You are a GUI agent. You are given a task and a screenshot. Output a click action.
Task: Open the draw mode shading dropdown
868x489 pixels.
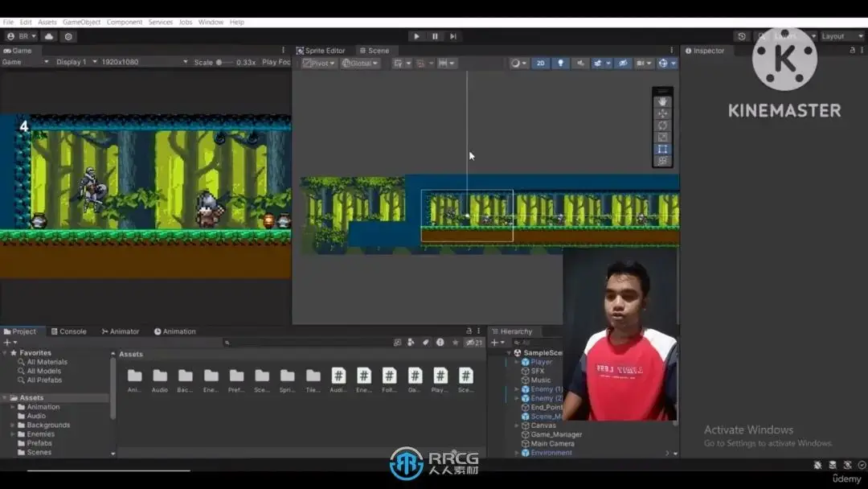pyautogui.click(x=518, y=63)
